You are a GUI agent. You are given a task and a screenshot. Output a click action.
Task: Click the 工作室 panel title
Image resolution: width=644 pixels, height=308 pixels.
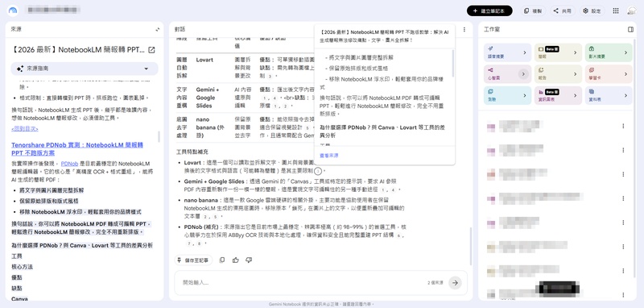click(x=492, y=30)
